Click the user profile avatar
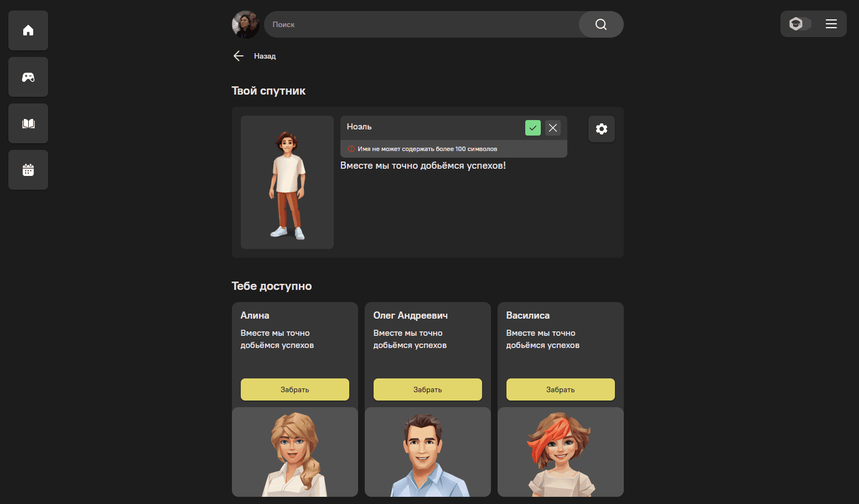 pyautogui.click(x=245, y=24)
